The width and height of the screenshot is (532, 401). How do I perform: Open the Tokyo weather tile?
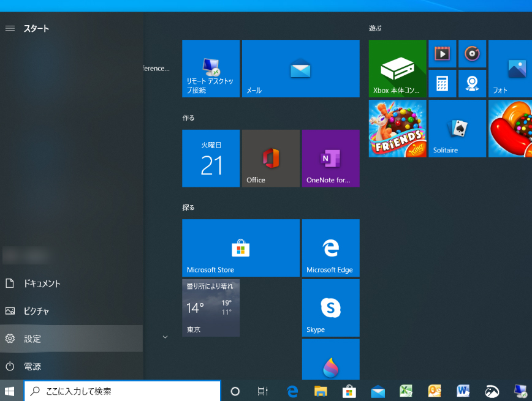coord(211,308)
